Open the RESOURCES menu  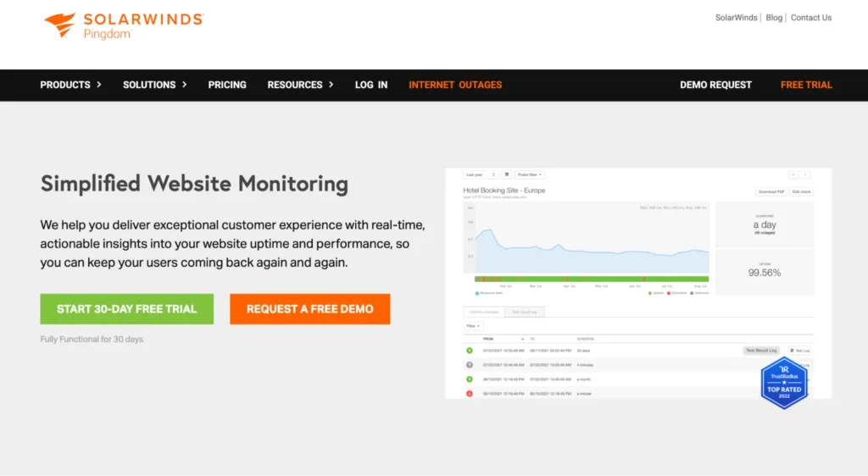point(294,85)
